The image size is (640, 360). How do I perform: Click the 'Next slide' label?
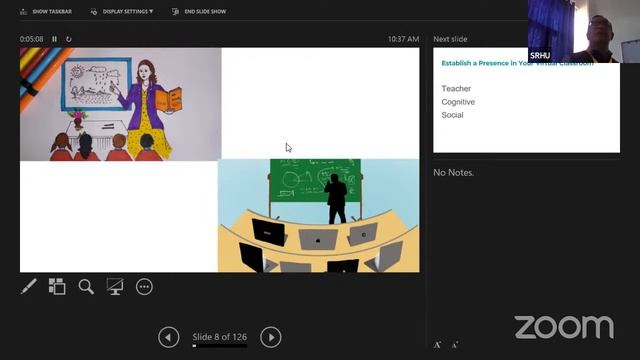click(x=450, y=39)
